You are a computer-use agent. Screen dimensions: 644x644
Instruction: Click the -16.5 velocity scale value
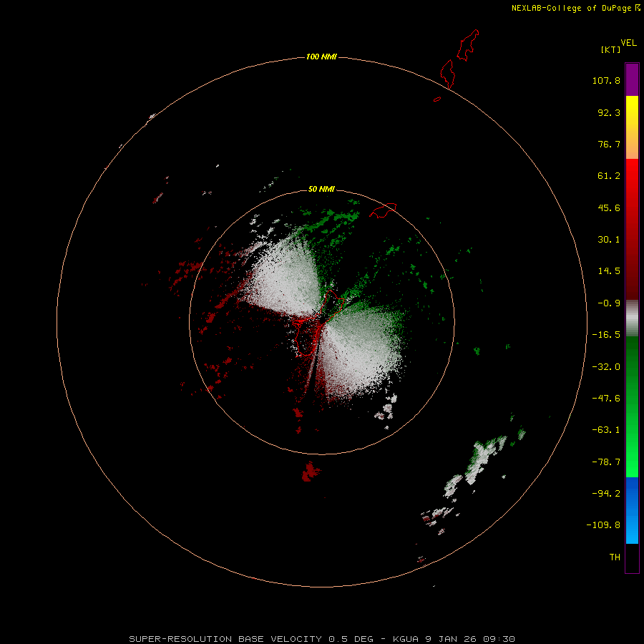point(606,335)
